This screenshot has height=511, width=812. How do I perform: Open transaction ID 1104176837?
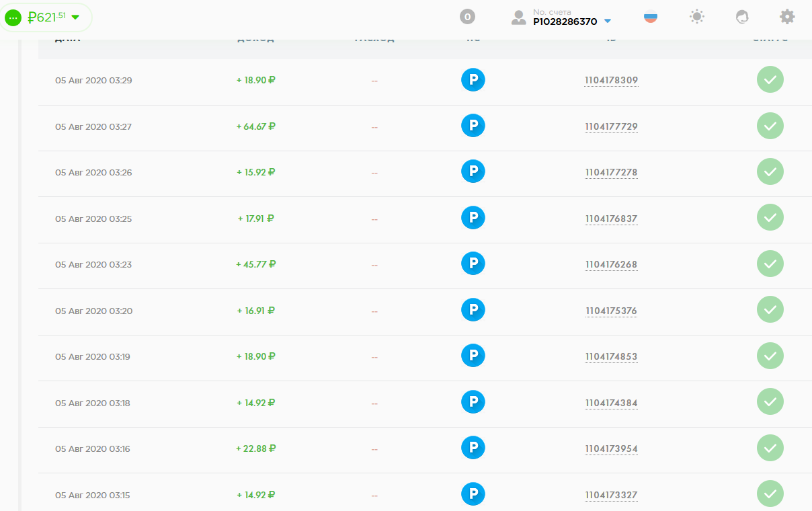point(611,219)
